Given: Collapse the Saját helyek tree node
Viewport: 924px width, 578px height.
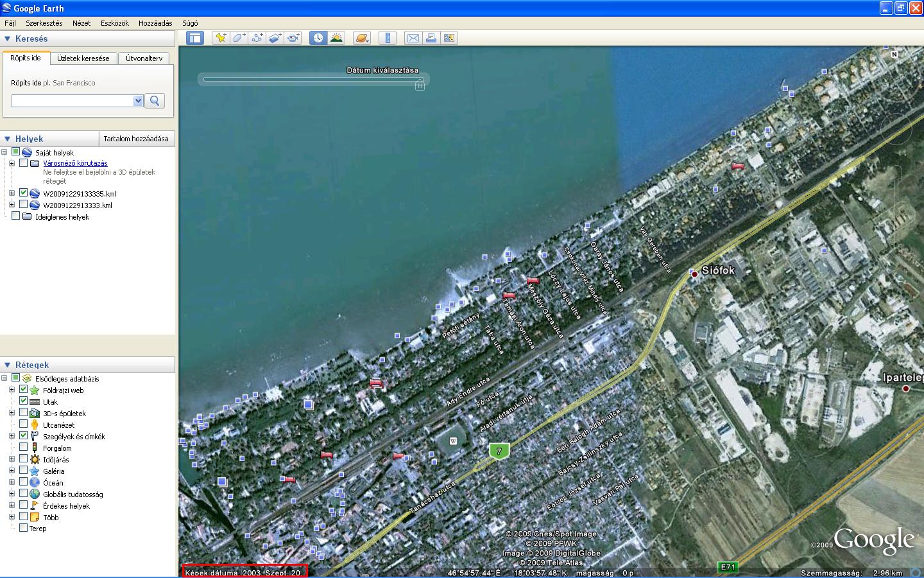Looking at the screenshot, I should coord(4,152).
